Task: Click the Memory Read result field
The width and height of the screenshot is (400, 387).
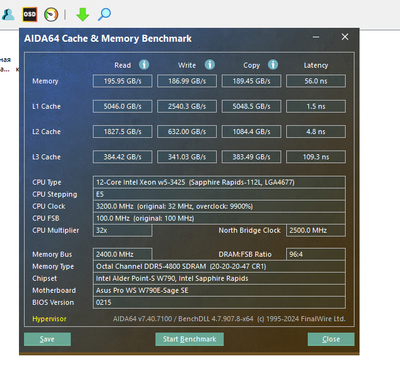Action: (x=123, y=81)
